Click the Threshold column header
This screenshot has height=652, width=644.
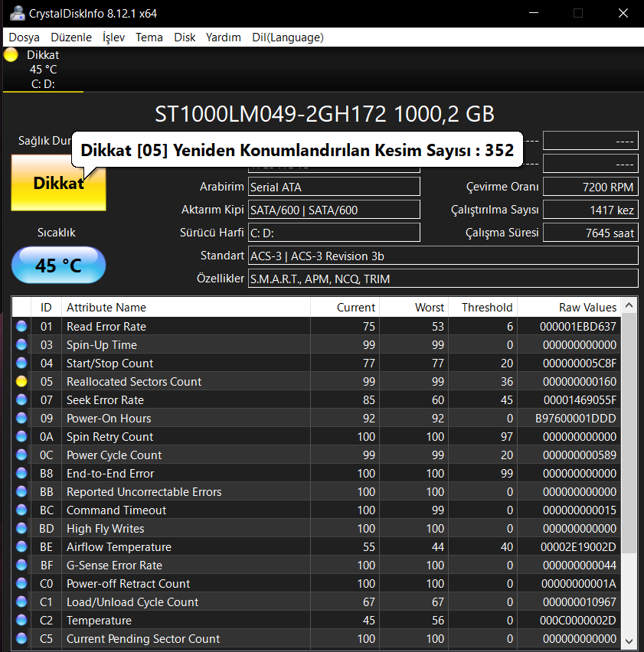pos(483,308)
